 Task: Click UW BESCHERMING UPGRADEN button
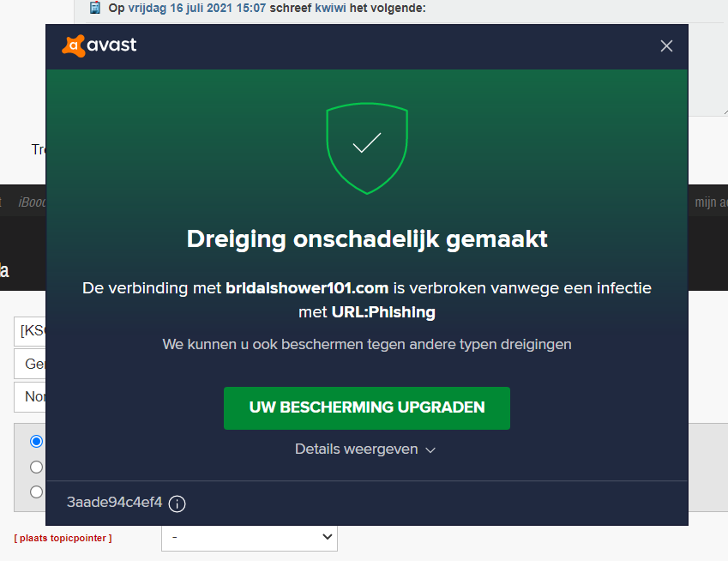coord(367,407)
